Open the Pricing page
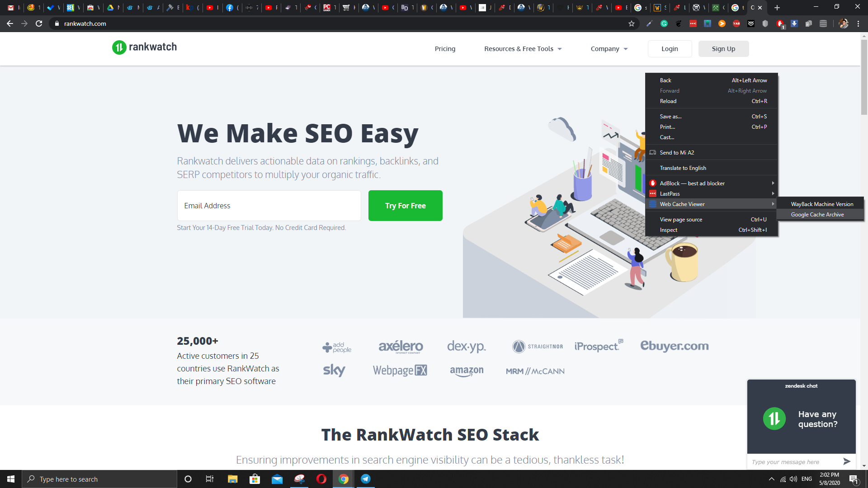Viewport: 868px width, 488px height. (x=445, y=49)
